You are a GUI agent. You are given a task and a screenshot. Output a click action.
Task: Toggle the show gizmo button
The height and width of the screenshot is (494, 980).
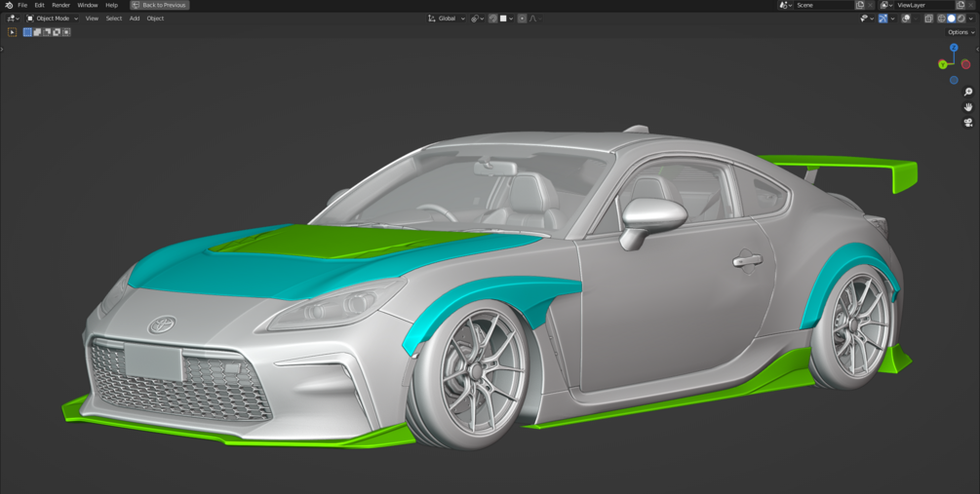pyautogui.click(x=883, y=19)
